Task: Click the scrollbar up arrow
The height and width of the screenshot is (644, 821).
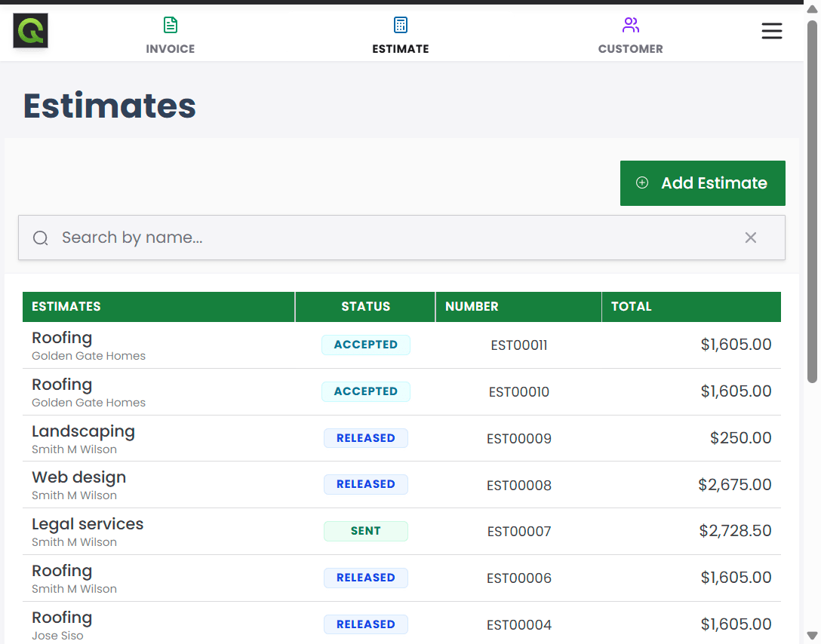Action: tap(812, 9)
